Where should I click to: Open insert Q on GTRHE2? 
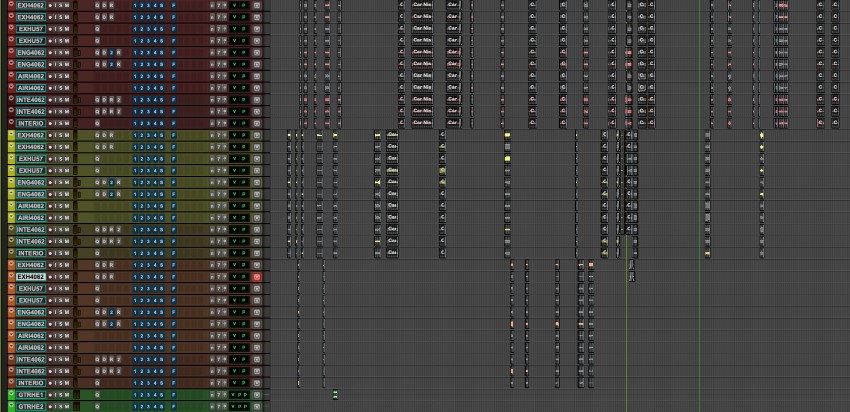click(98, 407)
